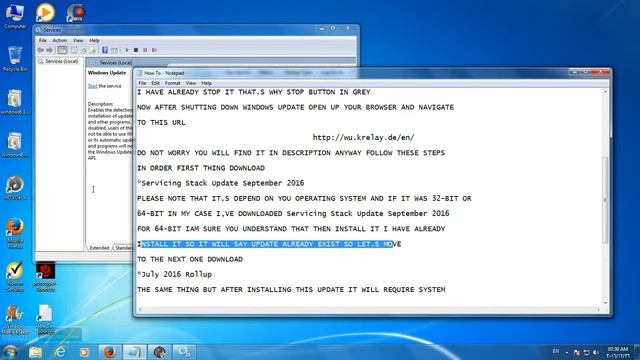Viewport: 640px width, 360px height.
Task: Click 'TO THIS URL' line in Notepad
Action: click(161, 122)
